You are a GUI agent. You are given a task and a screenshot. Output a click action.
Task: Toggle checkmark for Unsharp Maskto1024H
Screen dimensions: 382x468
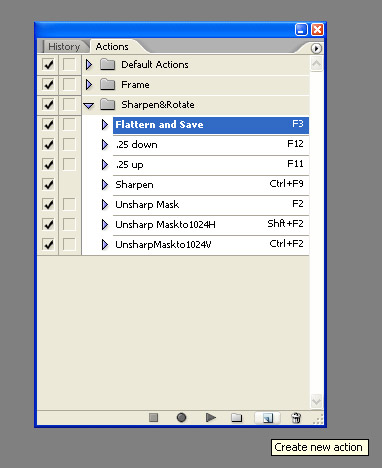tap(48, 224)
